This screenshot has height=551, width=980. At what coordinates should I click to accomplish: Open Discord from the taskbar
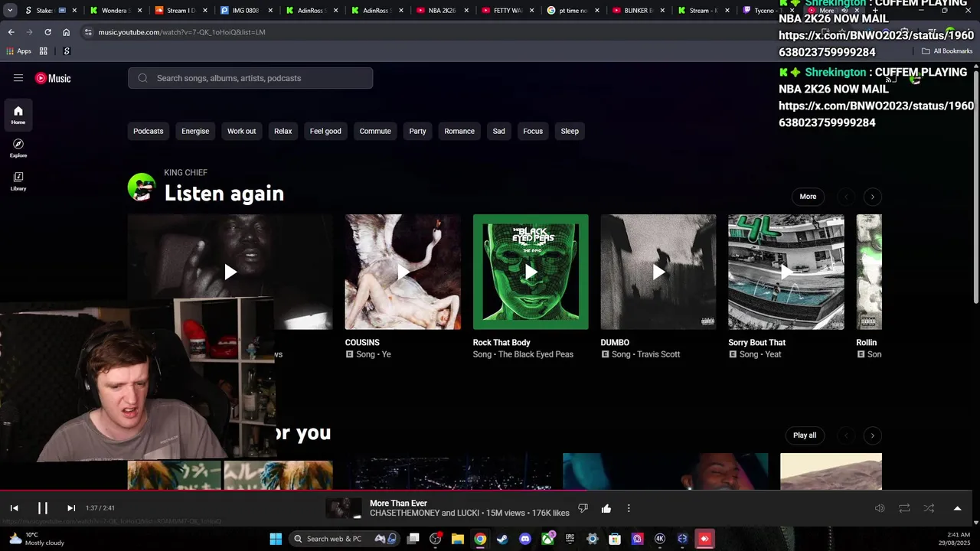pyautogui.click(x=524, y=539)
